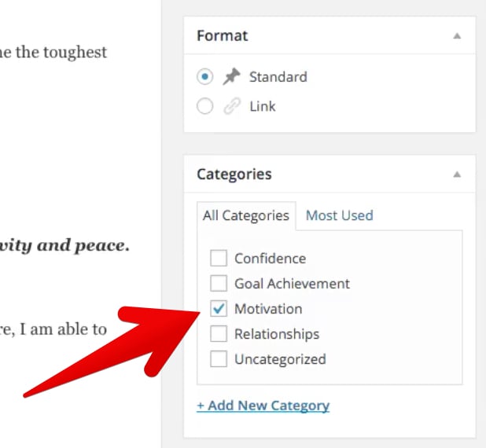The height and width of the screenshot is (448, 486).
Task: Click the Add New Category link
Action: point(263,406)
